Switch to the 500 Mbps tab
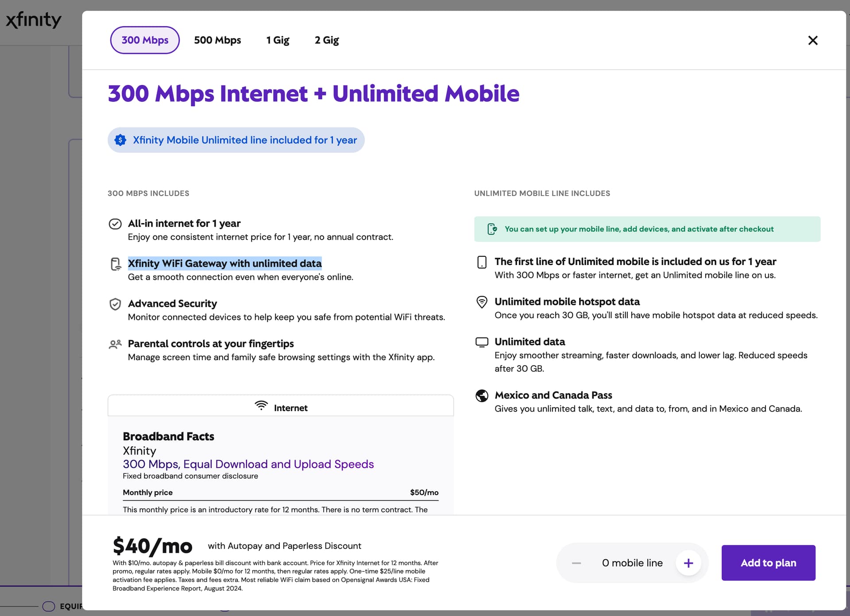The height and width of the screenshot is (616, 850). [218, 40]
